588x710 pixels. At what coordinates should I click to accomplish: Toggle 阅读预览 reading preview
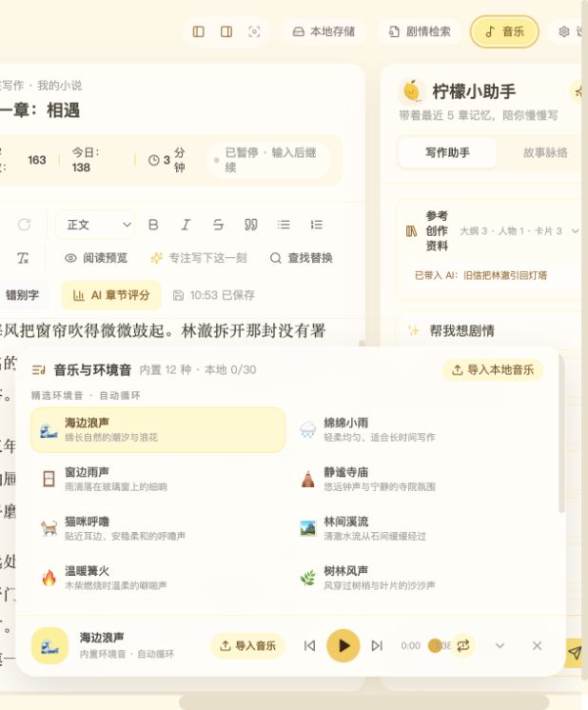[95, 258]
